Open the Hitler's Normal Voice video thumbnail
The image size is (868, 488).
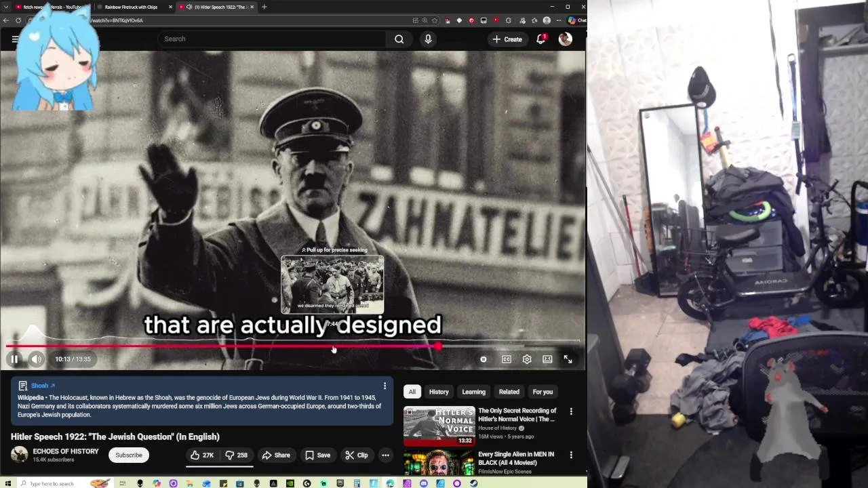coord(439,426)
